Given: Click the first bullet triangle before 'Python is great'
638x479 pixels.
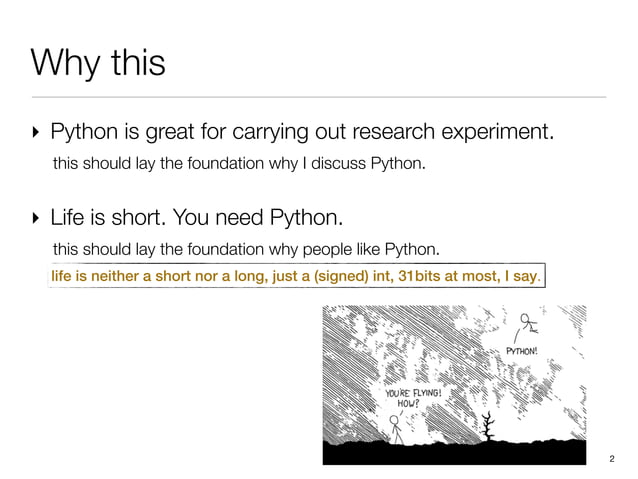Looking at the screenshot, I should click(36, 132).
